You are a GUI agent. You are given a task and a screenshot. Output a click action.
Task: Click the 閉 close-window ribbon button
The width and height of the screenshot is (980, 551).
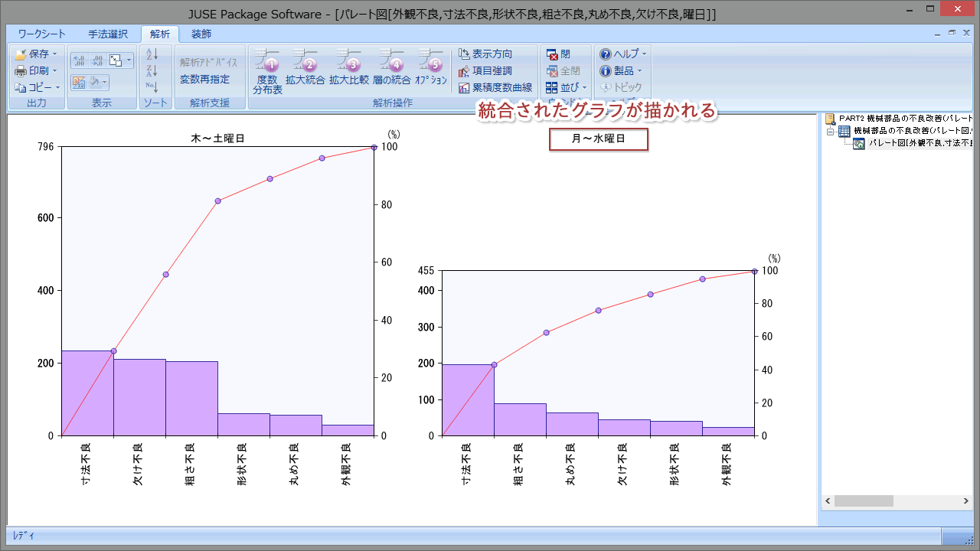(x=558, y=54)
